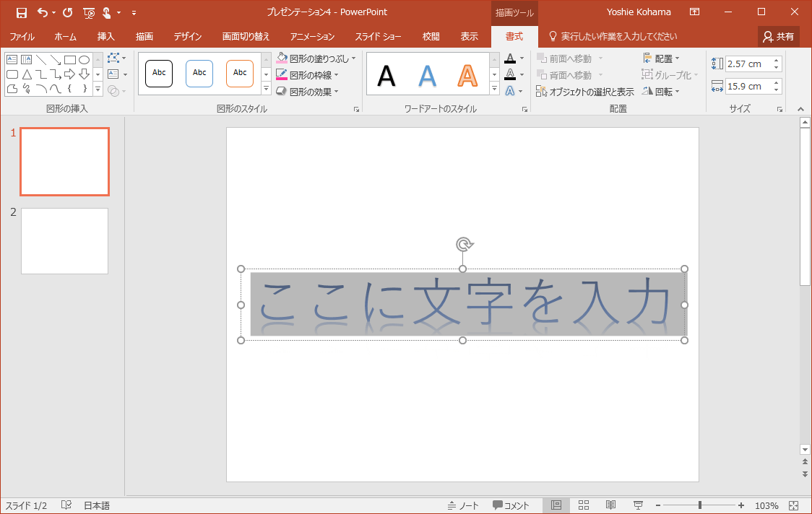Viewport: 812px width, 514px height.
Task: Click the Save icon in the quick access toolbar
Action: click(22, 12)
